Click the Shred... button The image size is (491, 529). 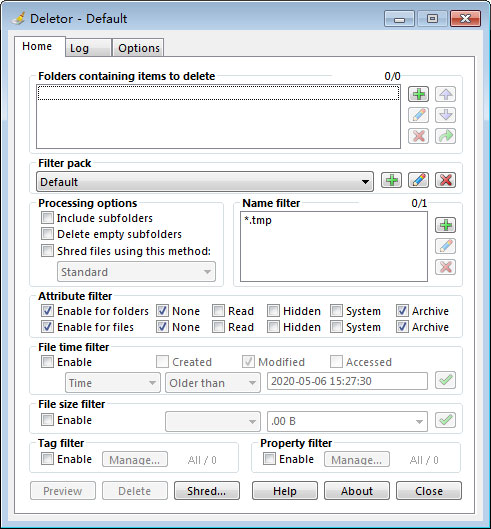[x=207, y=491]
